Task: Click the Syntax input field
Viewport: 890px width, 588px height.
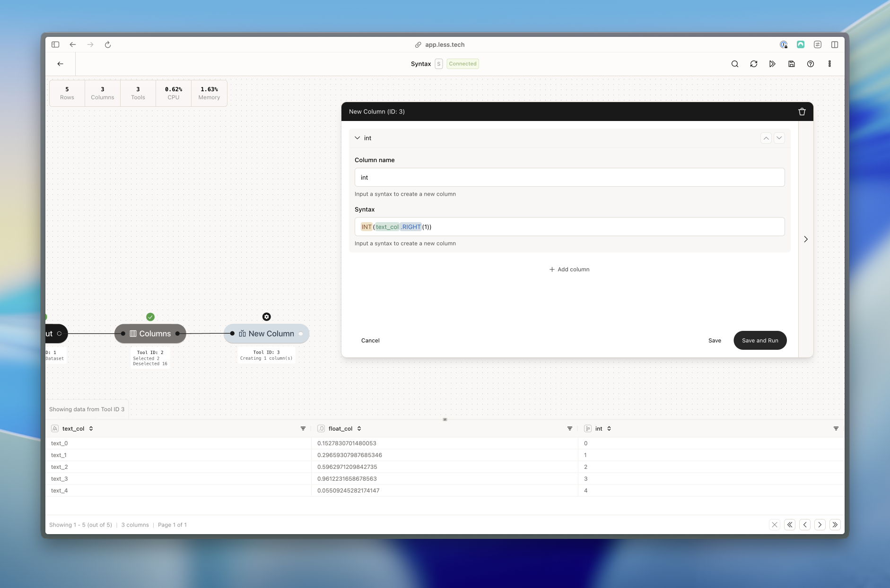Action: (570, 227)
